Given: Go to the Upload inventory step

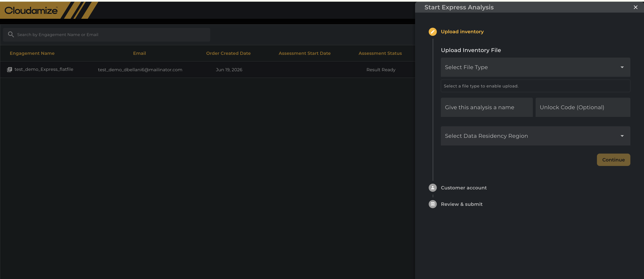Looking at the screenshot, I should click(x=462, y=32).
